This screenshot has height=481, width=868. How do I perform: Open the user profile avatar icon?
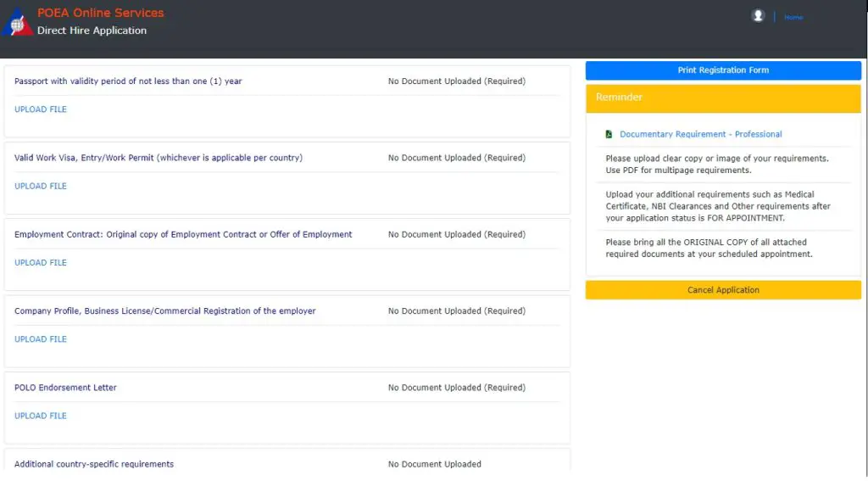[758, 16]
